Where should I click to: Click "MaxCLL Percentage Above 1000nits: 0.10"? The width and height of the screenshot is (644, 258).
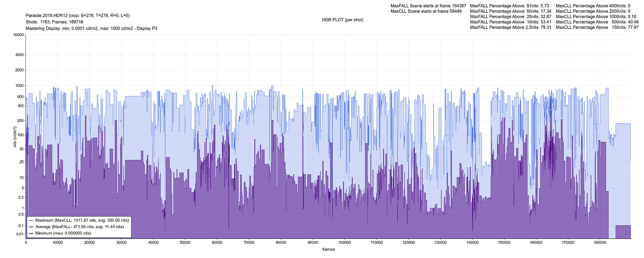point(596,16)
